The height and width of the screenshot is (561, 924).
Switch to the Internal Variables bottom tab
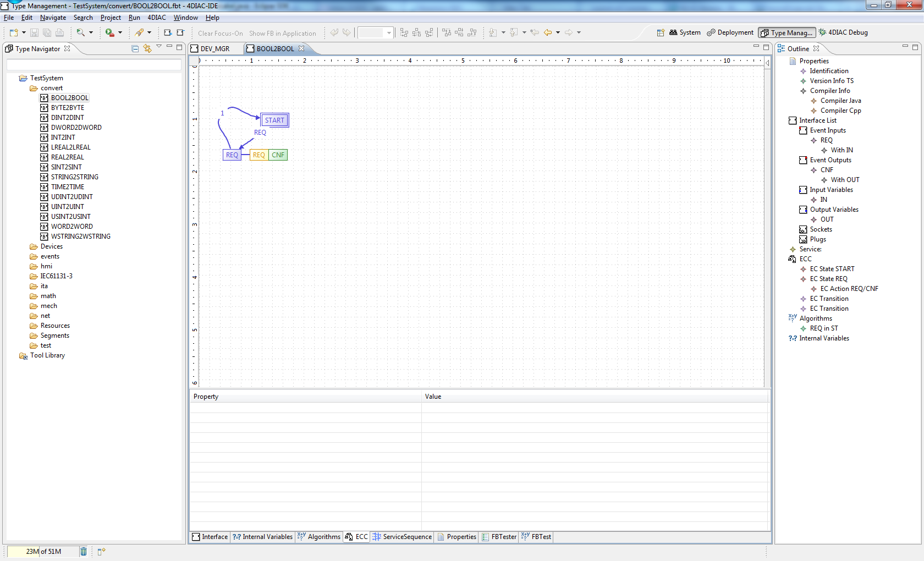point(262,537)
